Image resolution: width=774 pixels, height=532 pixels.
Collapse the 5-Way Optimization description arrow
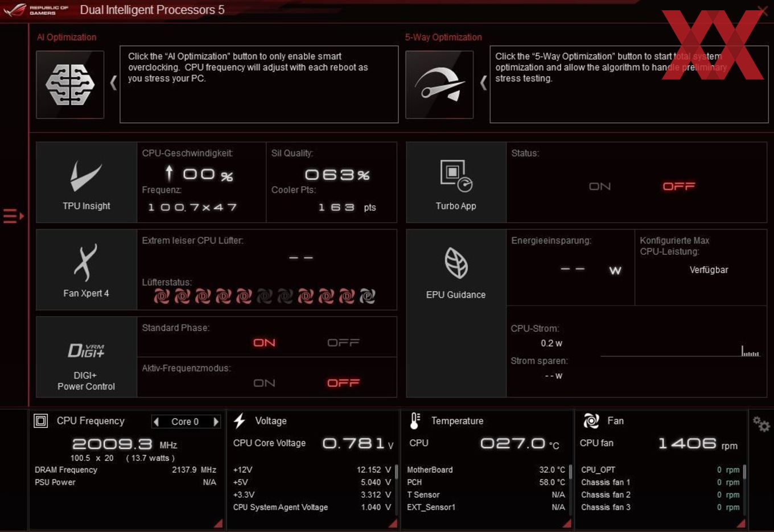[483, 83]
